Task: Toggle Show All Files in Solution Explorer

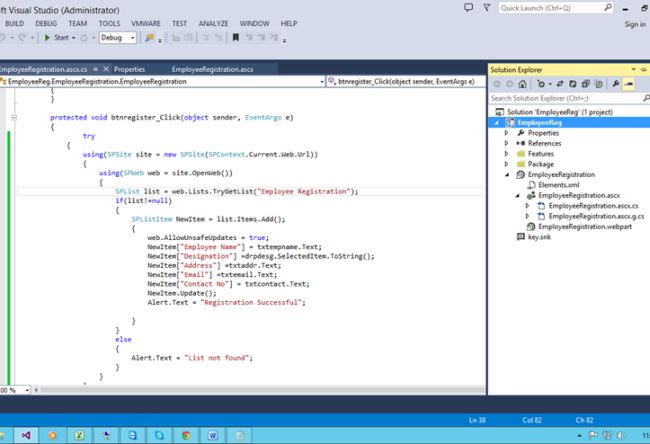Action: point(598,85)
